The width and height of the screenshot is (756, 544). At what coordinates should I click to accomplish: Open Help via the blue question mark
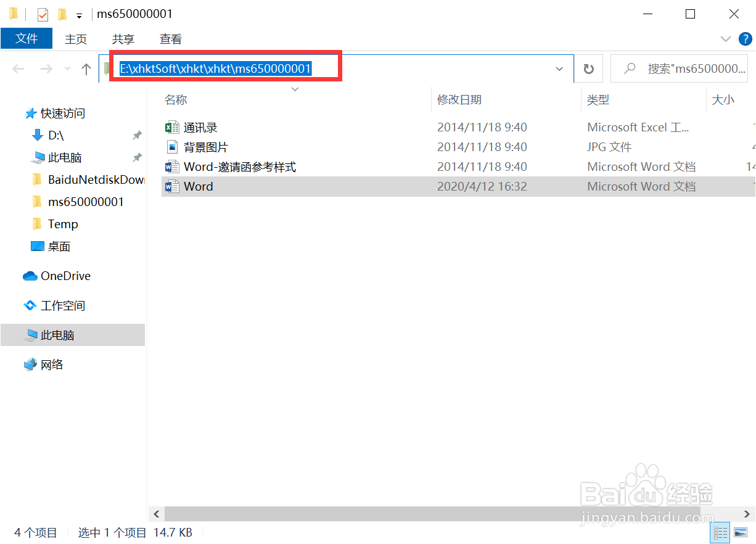(x=746, y=39)
